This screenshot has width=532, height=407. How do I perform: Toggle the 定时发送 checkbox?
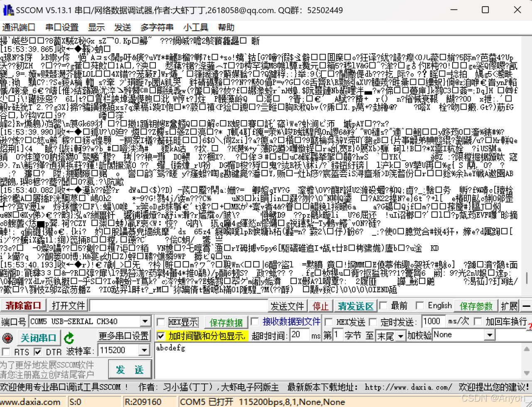(x=373, y=322)
